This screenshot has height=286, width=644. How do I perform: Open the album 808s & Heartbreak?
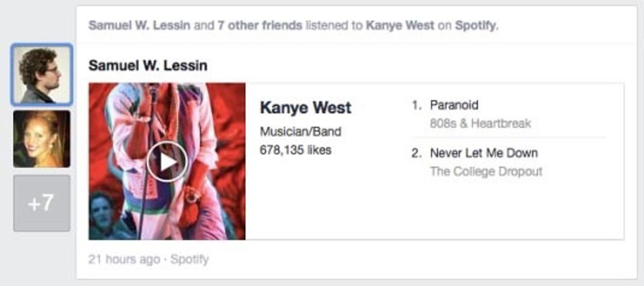pos(480,124)
